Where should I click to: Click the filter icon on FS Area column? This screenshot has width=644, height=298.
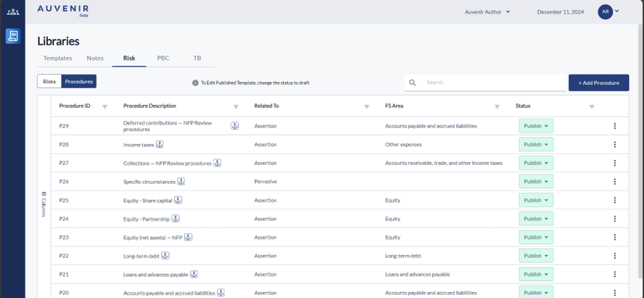tap(497, 107)
